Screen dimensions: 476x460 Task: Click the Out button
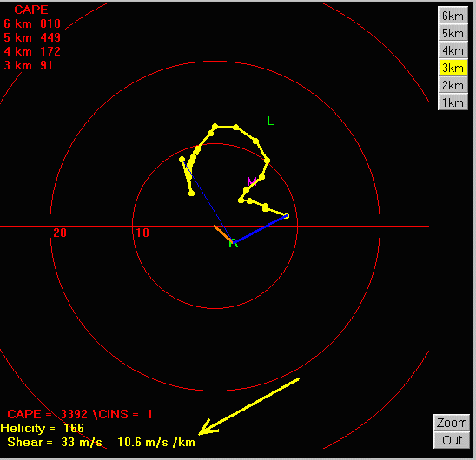452,440
